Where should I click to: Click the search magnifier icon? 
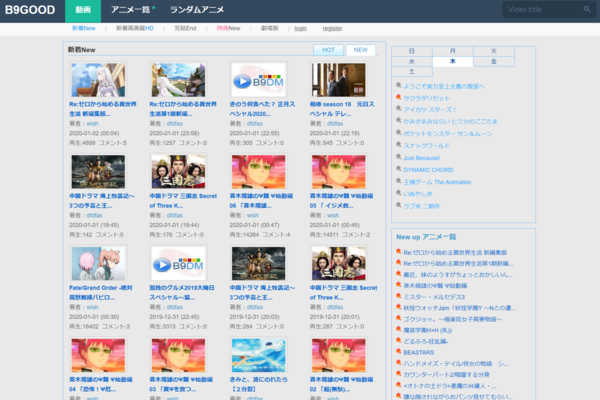pyautogui.click(x=587, y=9)
